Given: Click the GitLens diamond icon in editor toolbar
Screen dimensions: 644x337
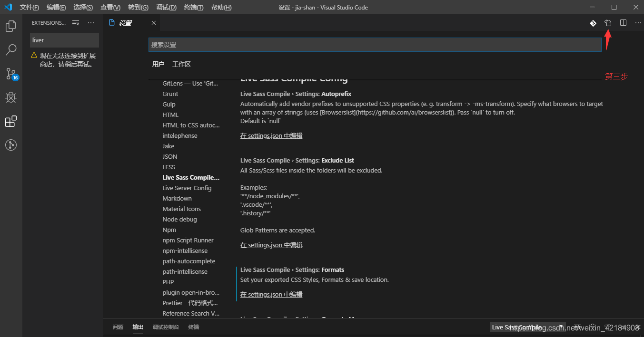Looking at the screenshot, I should [593, 23].
